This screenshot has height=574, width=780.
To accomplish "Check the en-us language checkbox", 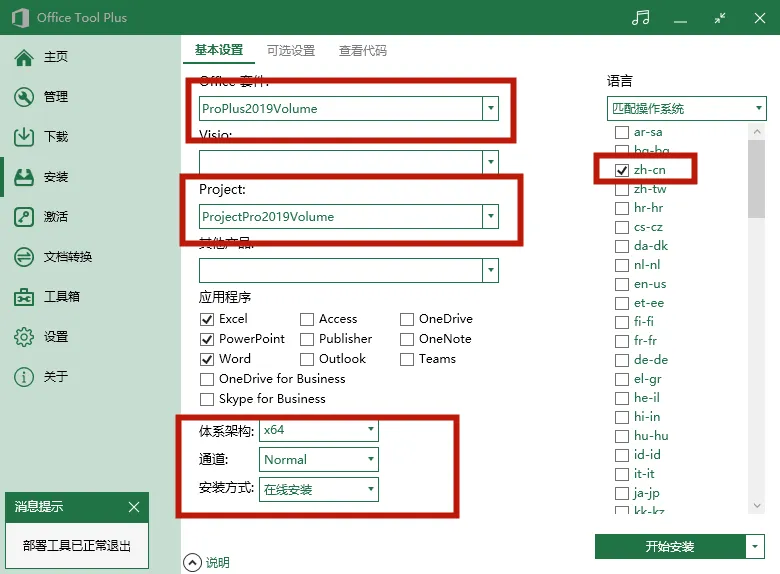I will click(x=622, y=285).
